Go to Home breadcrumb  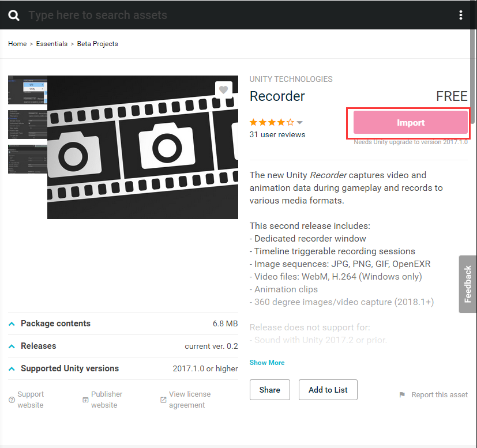pos(17,44)
